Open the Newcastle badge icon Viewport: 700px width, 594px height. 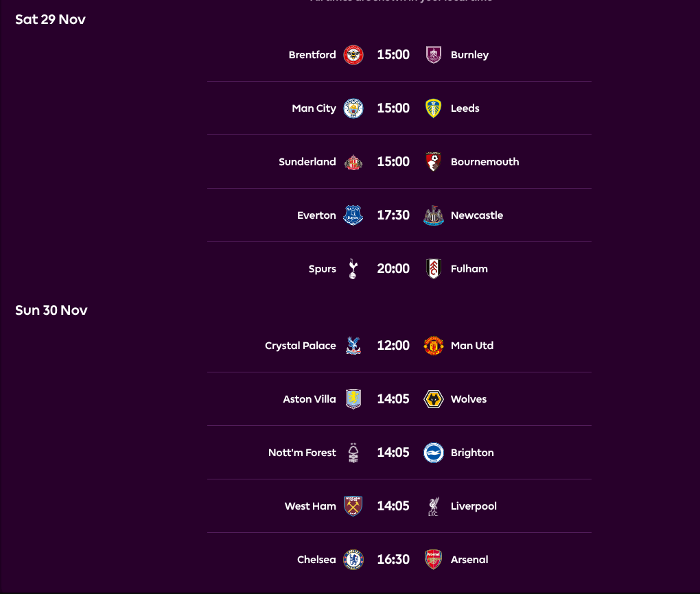pos(434,215)
